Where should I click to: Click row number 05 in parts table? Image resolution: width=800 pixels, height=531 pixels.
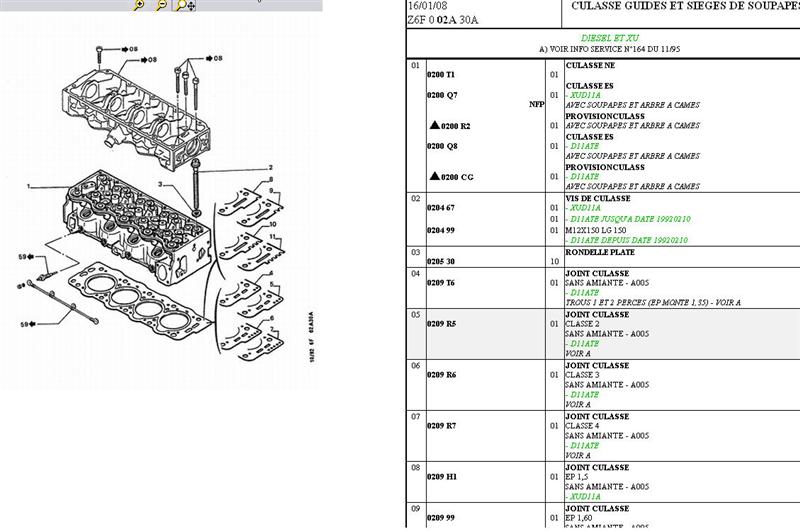(x=416, y=314)
